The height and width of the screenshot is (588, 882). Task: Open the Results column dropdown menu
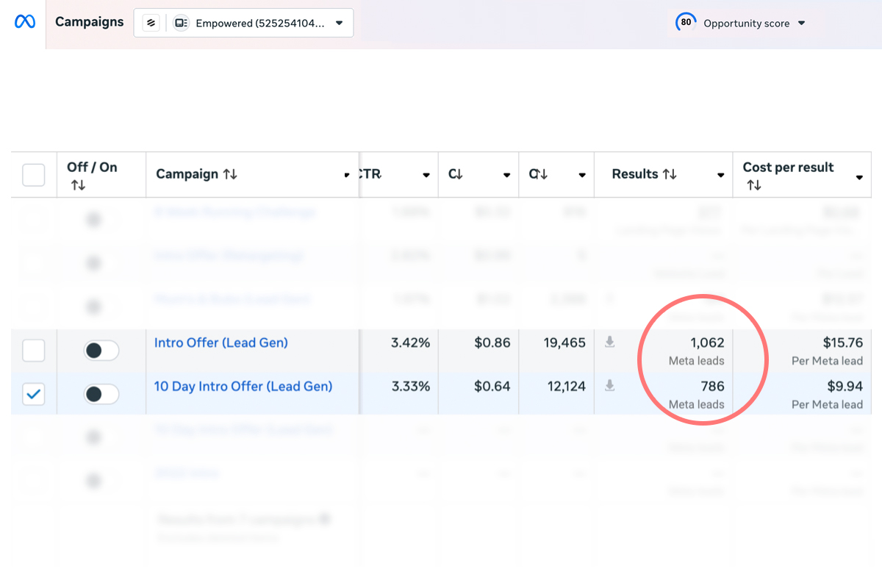coord(720,176)
